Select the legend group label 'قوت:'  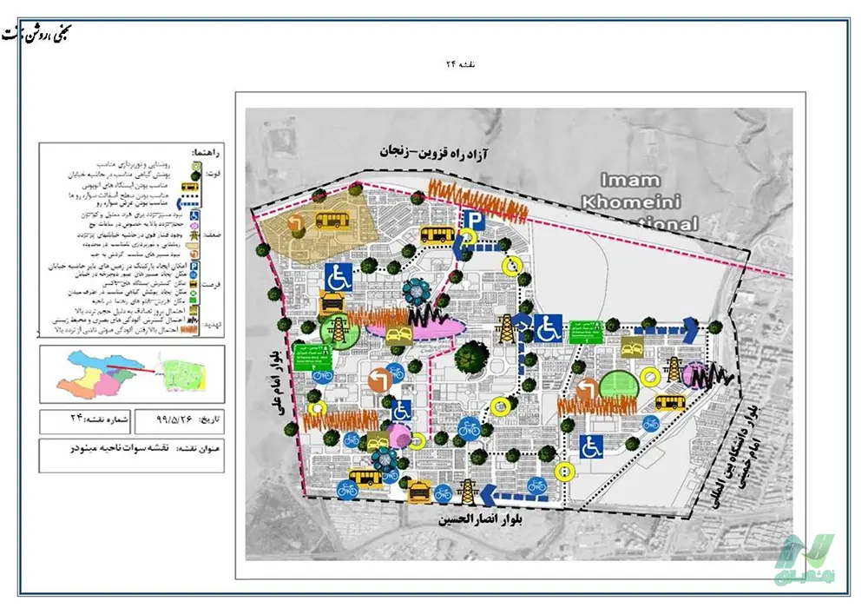pyautogui.click(x=214, y=175)
